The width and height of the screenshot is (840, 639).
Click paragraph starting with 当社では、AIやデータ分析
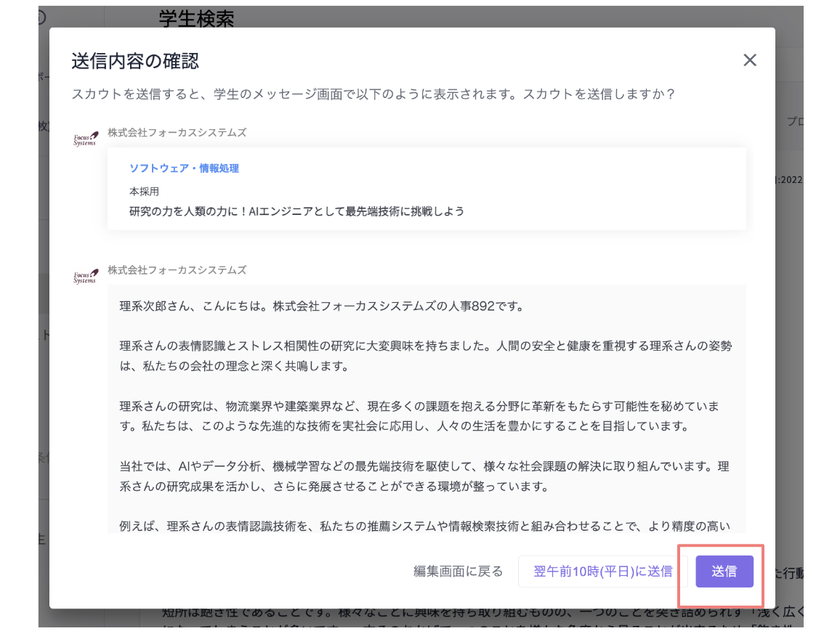pos(426,474)
